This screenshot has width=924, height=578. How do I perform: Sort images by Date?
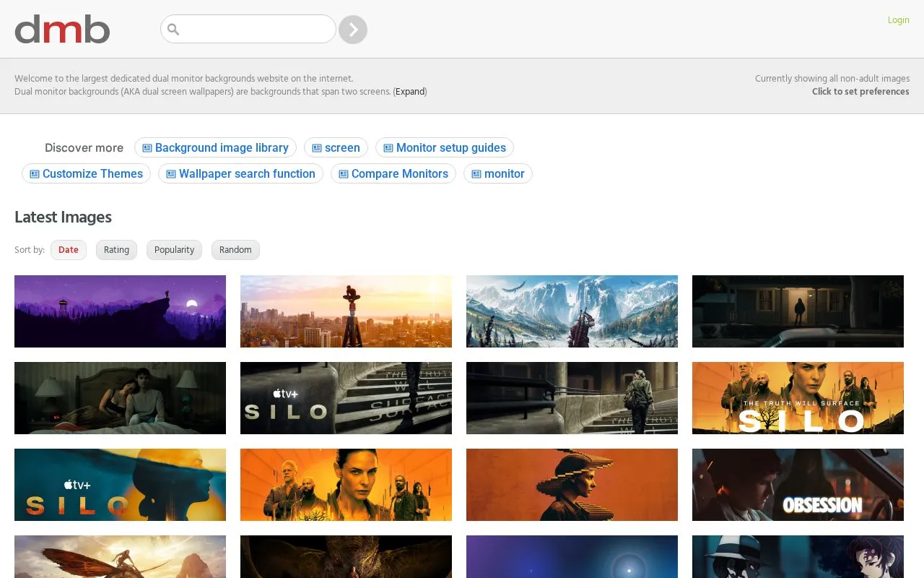coord(69,250)
